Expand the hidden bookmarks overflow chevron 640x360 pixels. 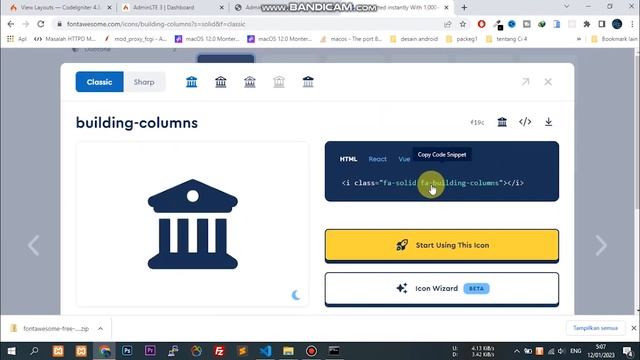tap(578, 39)
